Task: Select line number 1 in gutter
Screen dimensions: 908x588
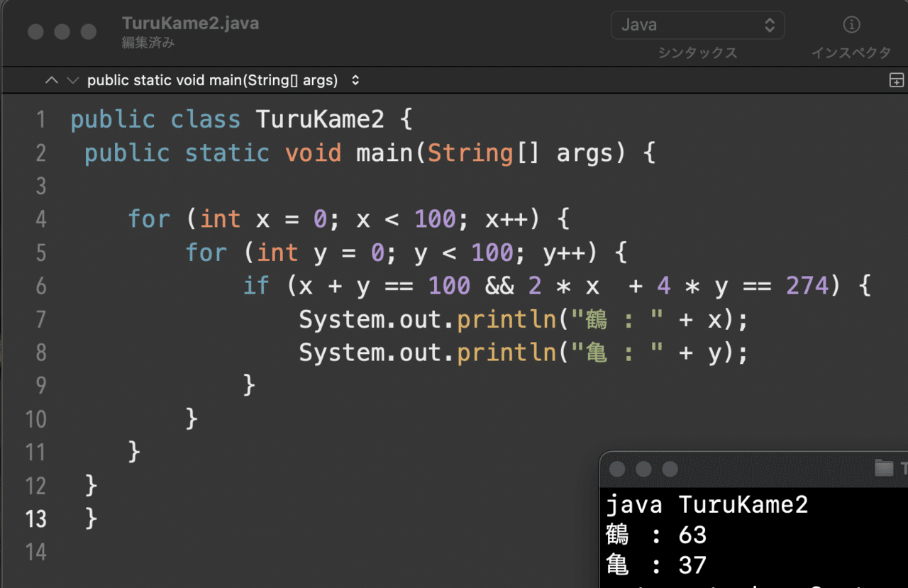Action: coord(40,119)
